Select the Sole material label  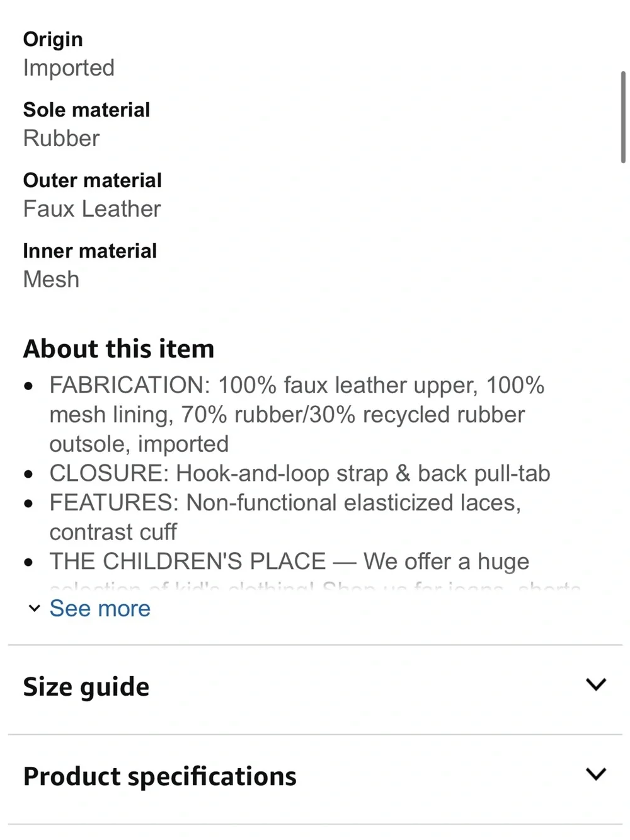pos(86,110)
